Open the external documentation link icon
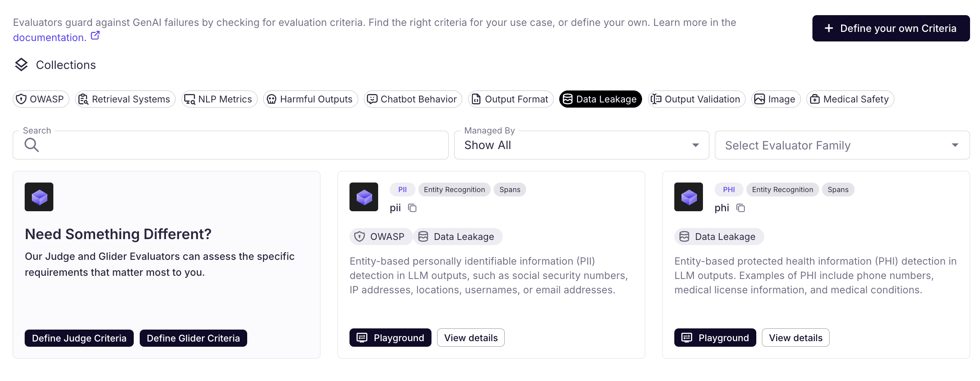The width and height of the screenshot is (980, 381). pos(95,36)
